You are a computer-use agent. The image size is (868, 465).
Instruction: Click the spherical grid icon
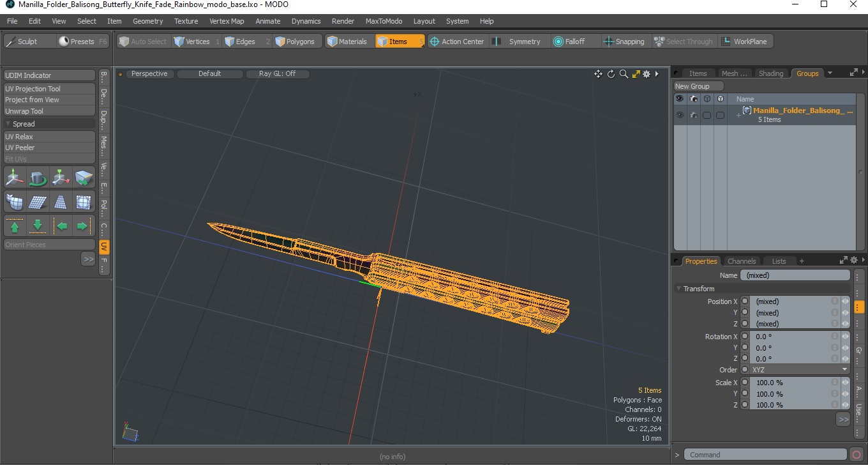(x=84, y=202)
